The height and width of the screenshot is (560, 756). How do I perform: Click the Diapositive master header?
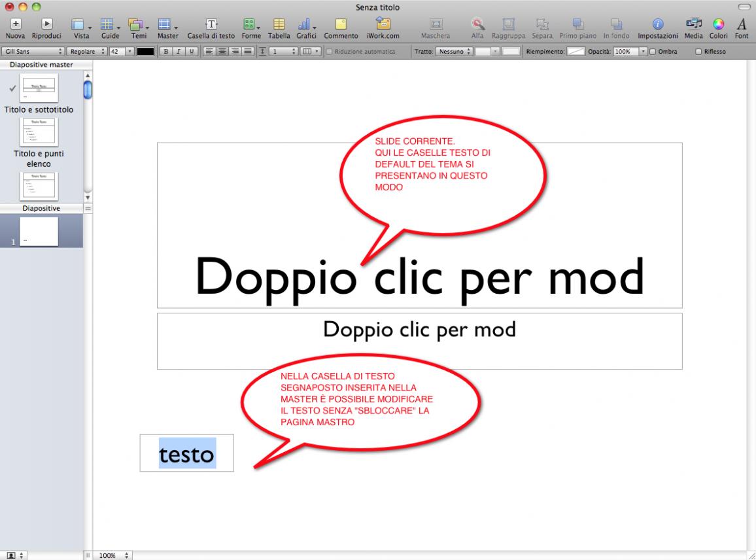[x=41, y=64]
